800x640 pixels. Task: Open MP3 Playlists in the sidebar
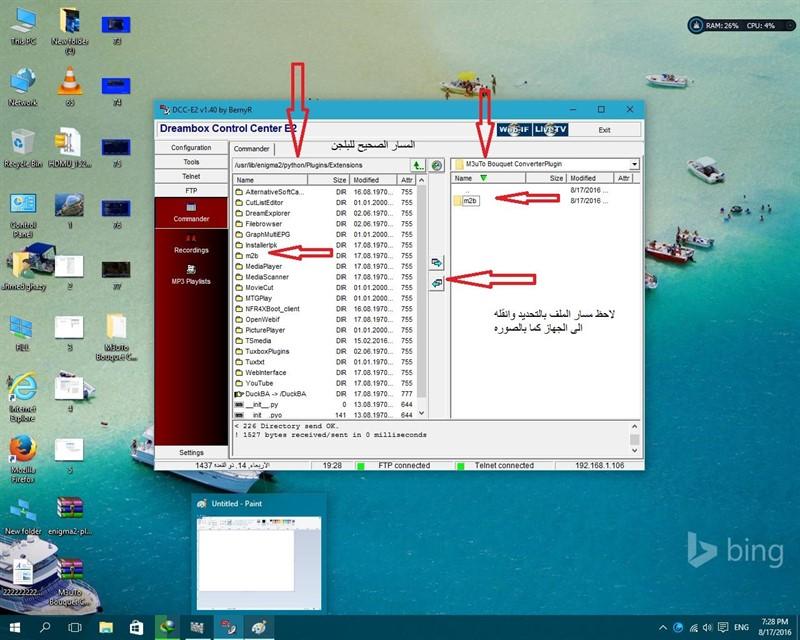(191, 275)
